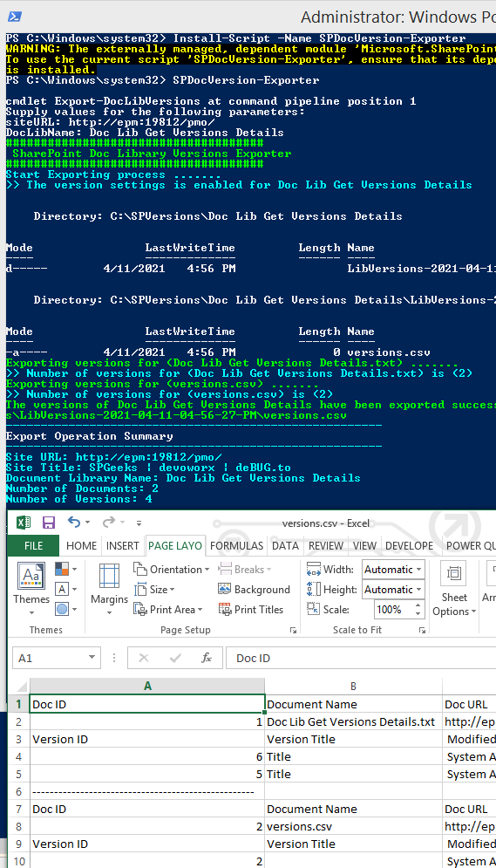
Task: Undo the last action in Excel
Action: pos(74,522)
